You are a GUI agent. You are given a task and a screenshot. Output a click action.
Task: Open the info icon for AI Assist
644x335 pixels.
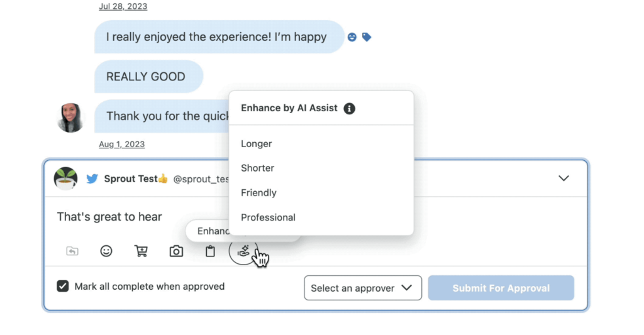pos(350,108)
